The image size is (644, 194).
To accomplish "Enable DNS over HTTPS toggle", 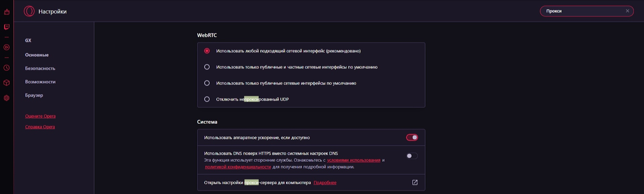I will pyautogui.click(x=412, y=156).
